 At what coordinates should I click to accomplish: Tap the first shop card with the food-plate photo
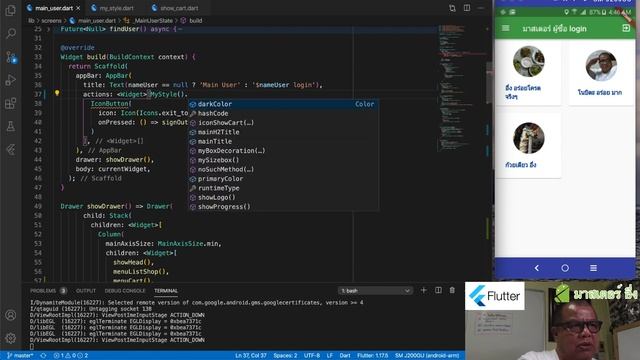pos(528,73)
